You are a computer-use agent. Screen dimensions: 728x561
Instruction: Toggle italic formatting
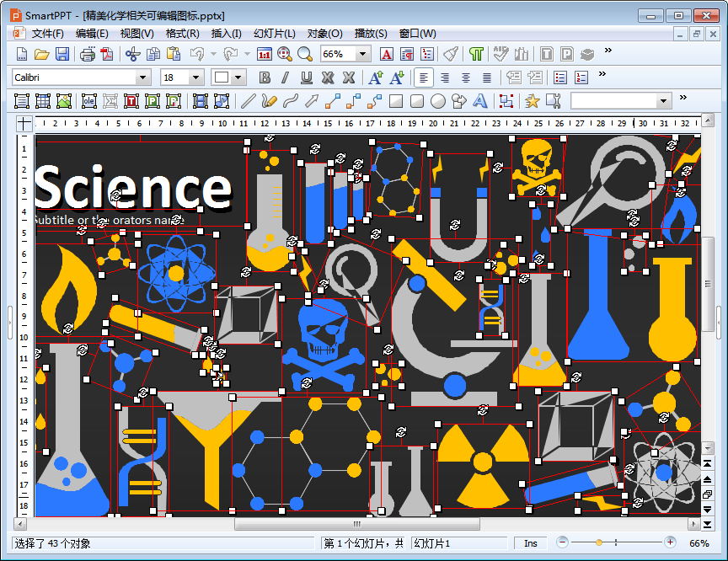pos(285,77)
